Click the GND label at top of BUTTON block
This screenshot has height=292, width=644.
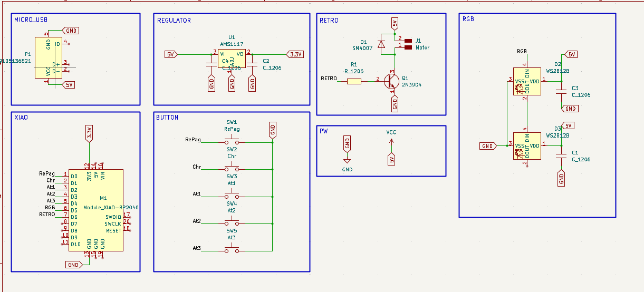coord(272,129)
